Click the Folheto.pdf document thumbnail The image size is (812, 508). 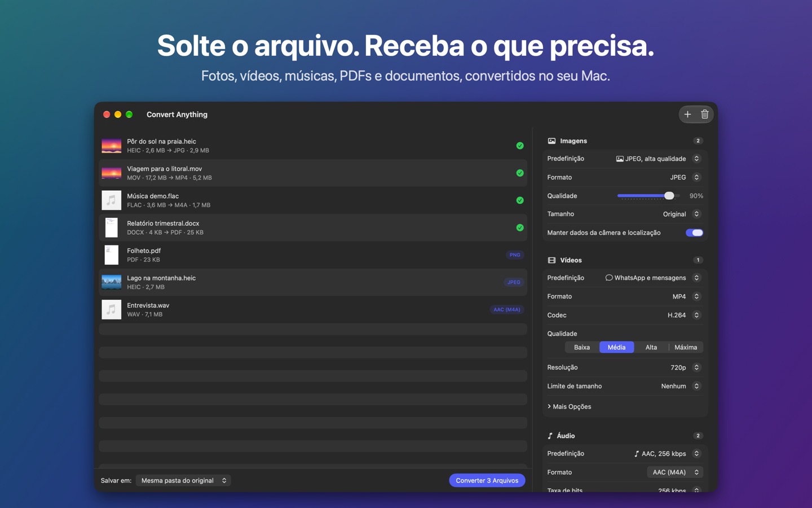[112, 255]
